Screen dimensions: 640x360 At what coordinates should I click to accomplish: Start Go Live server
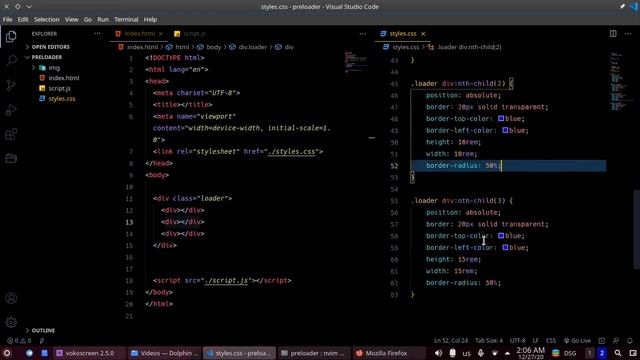click(x=578, y=340)
